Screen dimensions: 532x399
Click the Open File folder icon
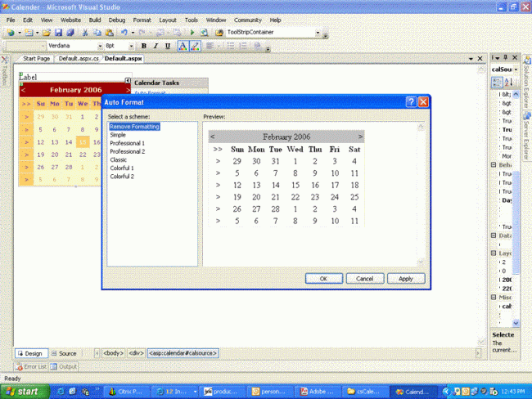pyautogui.click(x=47, y=32)
